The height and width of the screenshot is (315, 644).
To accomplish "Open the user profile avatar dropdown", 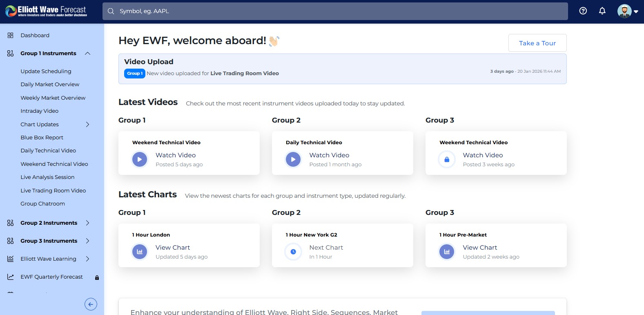I will click(627, 11).
